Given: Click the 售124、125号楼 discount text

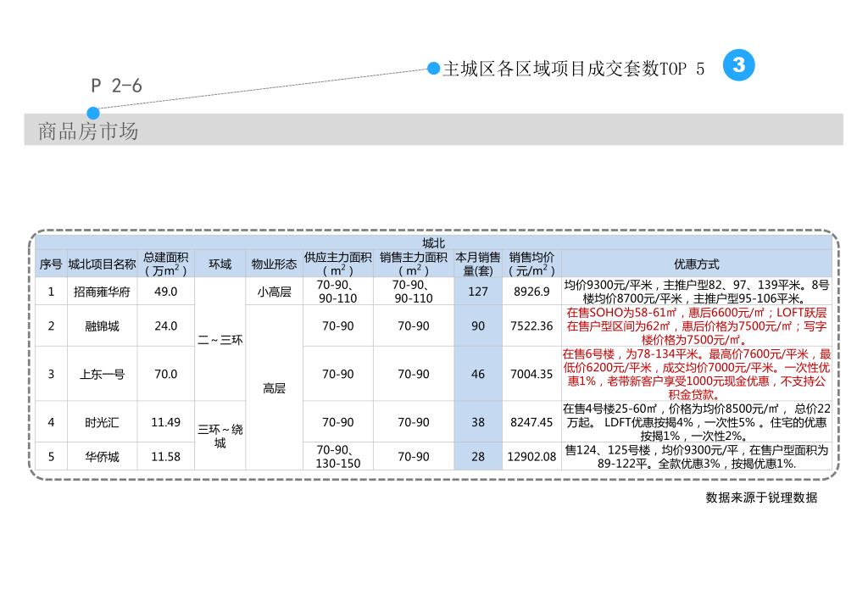Looking at the screenshot, I should pos(697,457).
